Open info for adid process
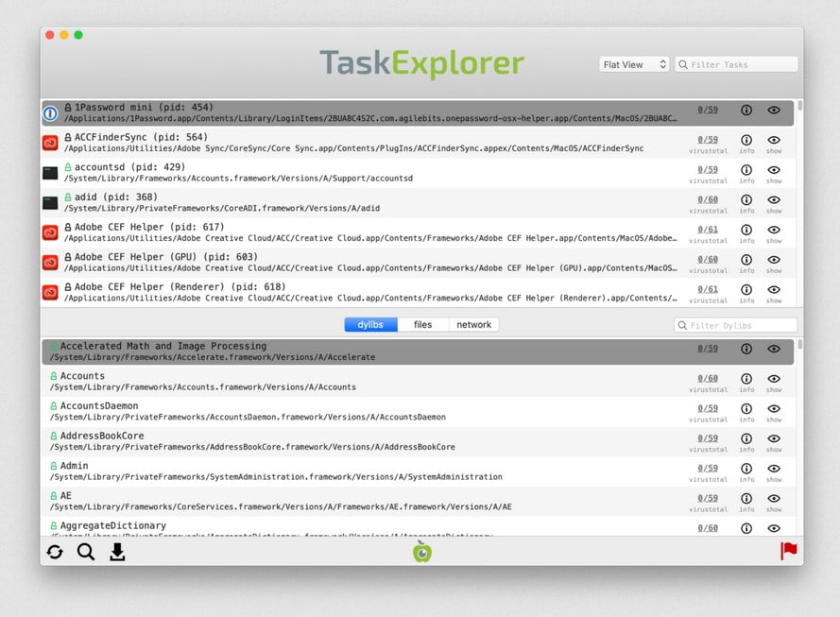The height and width of the screenshot is (617, 840). click(746, 199)
